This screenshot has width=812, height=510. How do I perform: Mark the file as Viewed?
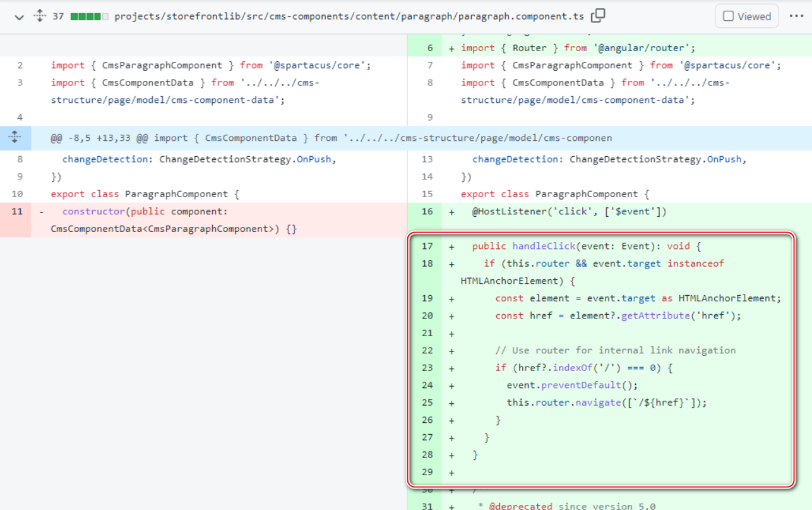[747, 16]
